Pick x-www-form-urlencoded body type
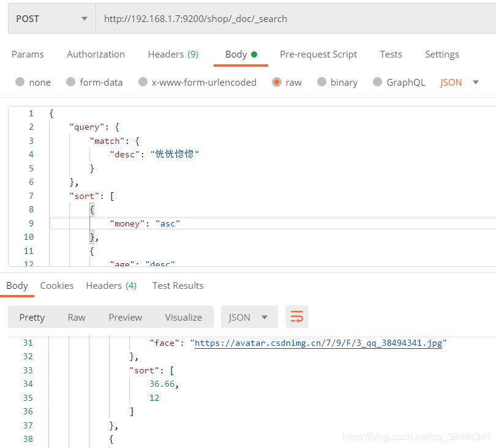The width and height of the screenshot is (496, 448). click(x=143, y=82)
